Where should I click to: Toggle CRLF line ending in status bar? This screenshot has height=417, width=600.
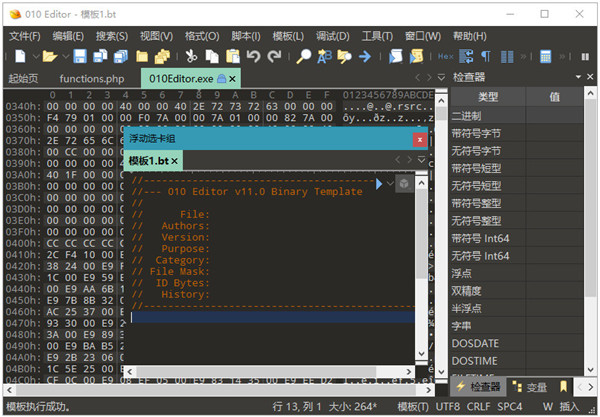tap(479, 407)
